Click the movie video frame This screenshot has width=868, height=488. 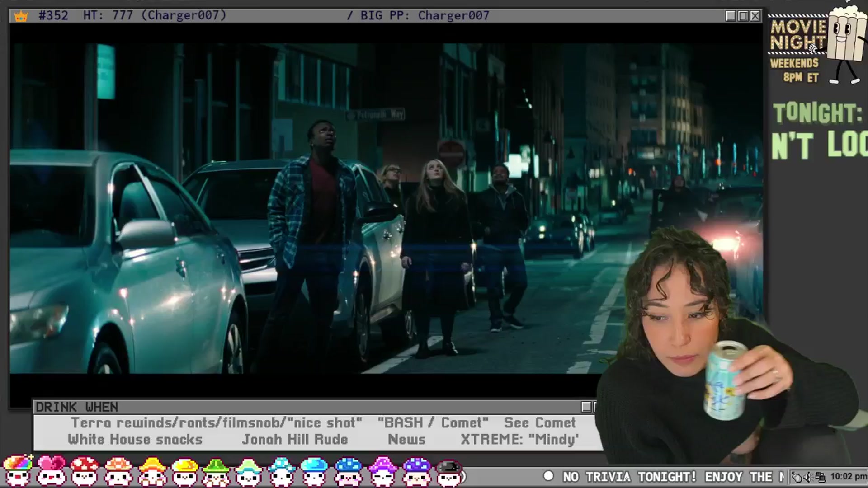[387, 208]
